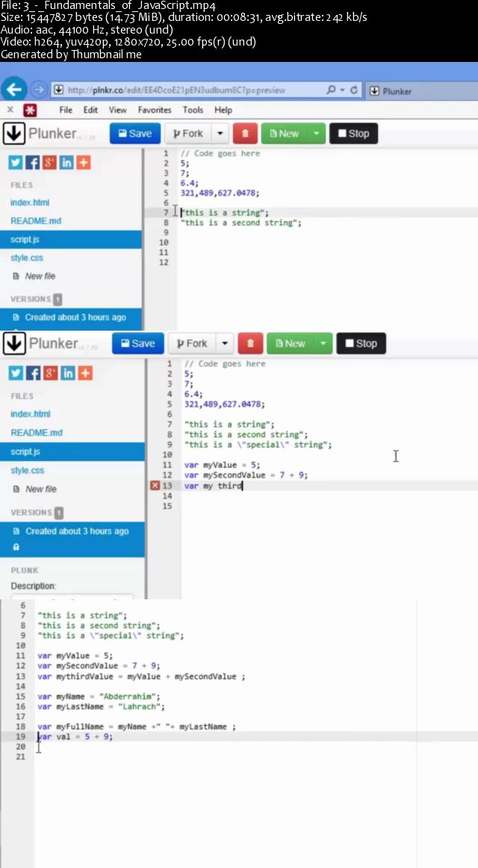Screen dimensions: 478x868
Task: Click the Google+ share icon below the browser menu bar
Action: 49,162
